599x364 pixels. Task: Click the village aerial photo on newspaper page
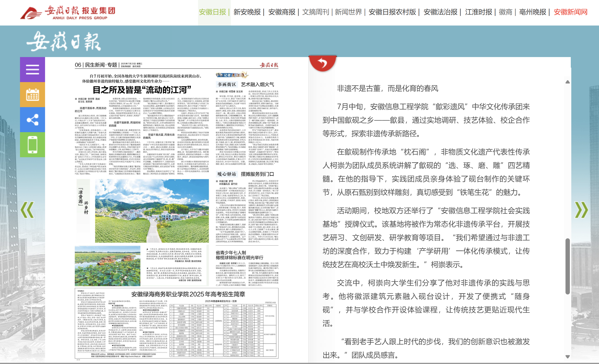152,211
